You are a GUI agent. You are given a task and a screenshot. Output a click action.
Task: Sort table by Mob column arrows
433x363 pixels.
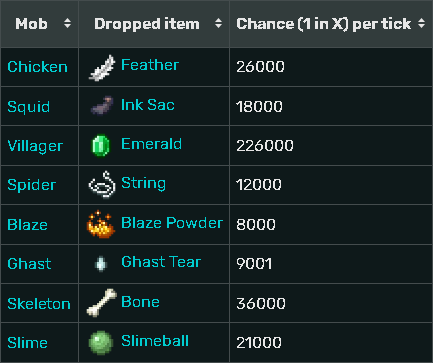point(67,23)
